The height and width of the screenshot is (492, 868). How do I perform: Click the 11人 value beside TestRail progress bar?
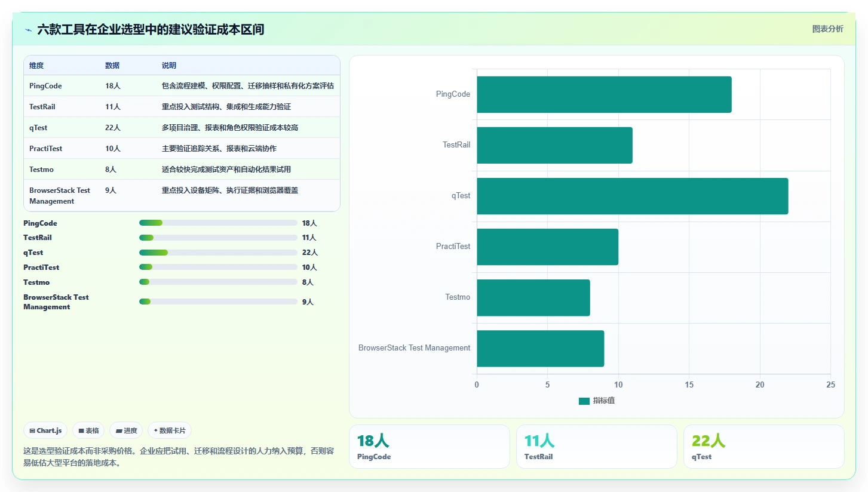[x=309, y=238]
